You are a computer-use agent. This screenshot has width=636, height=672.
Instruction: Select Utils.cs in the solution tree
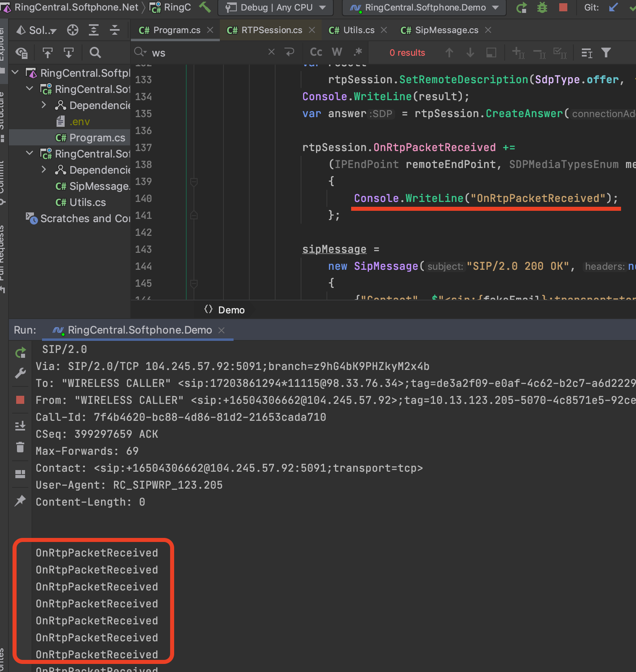pyautogui.click(x=80, y=202)
